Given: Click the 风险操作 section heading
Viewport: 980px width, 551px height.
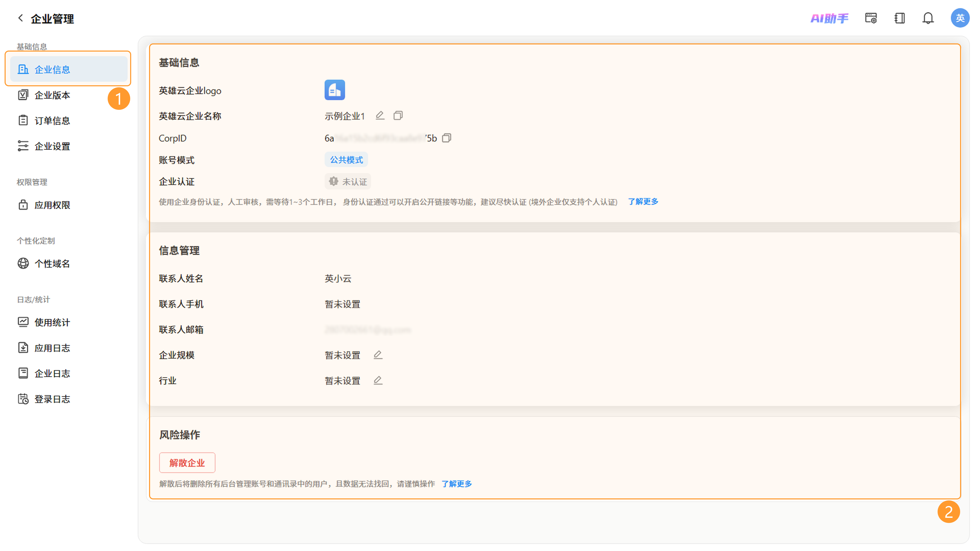Looking at the screenshot, I should click(180, 435).
